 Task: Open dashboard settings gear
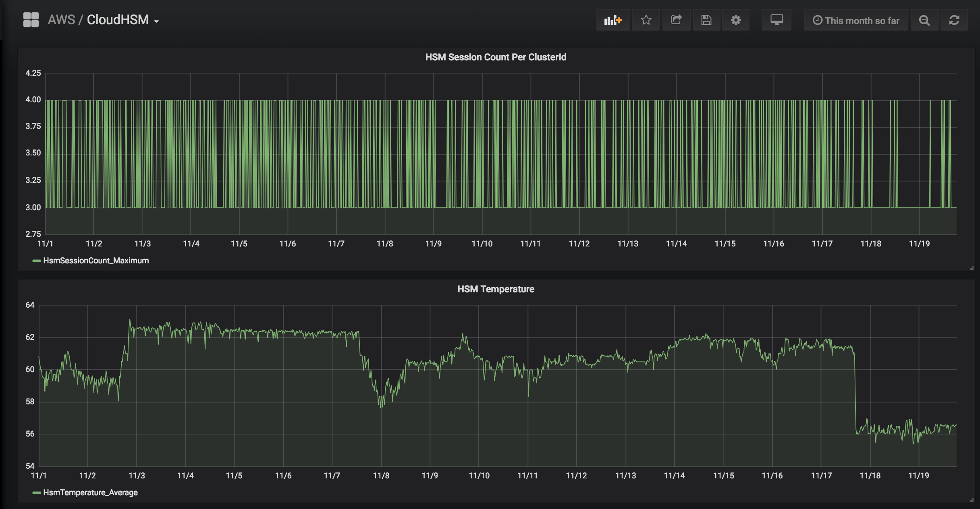tap(736, 20)
